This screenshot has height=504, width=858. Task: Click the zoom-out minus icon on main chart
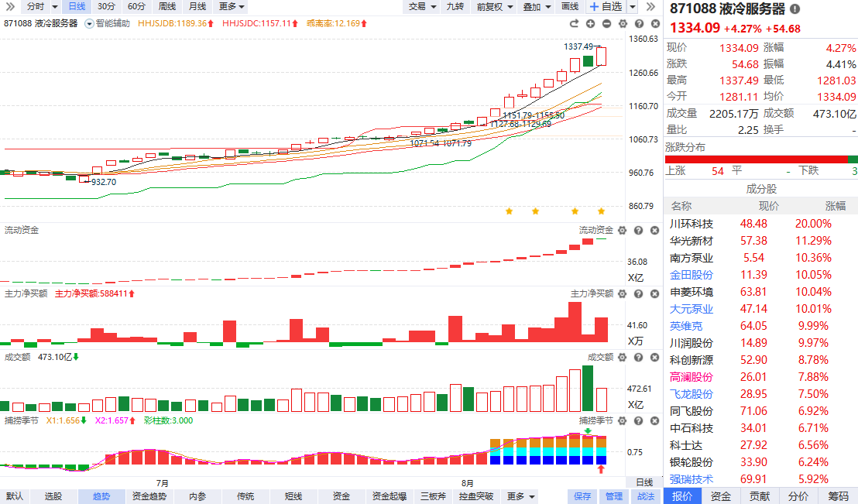(x=606, y=23)
